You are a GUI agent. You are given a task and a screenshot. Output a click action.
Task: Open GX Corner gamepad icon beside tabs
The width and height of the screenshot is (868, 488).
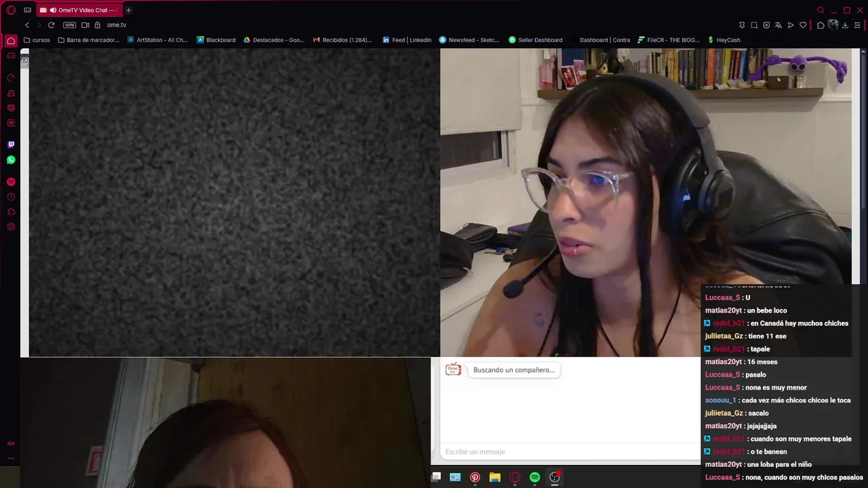[x=27, y=10]
